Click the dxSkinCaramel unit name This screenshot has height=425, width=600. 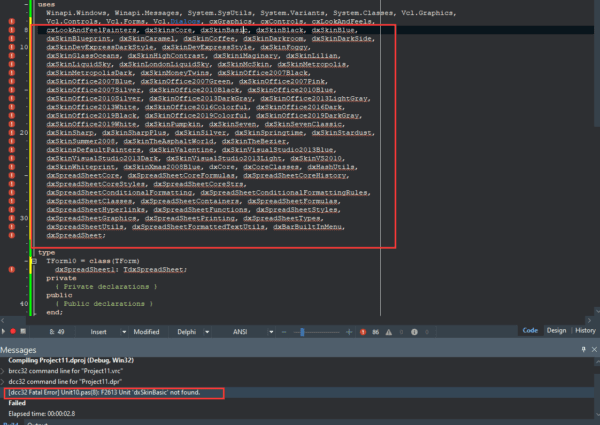tap(147, 39)
